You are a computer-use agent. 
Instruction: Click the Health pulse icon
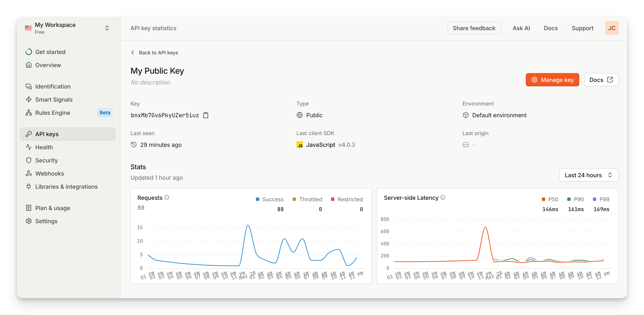pyautogui.click(x=29, y=147)
